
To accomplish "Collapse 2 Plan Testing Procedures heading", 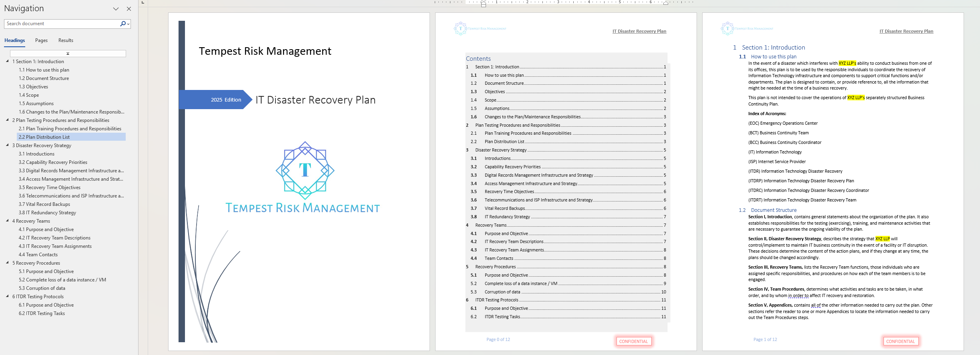I will click(7, 120).
